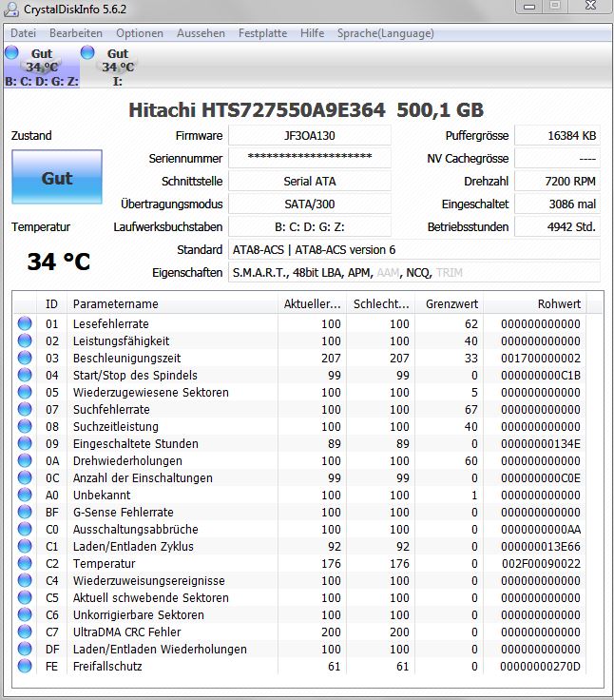The width and height of the screenshot is (614, 700).
Task: Click status orb of Unkorrigierbare Sektoren row
Action: pyautogui.click(x=25, y=614)
